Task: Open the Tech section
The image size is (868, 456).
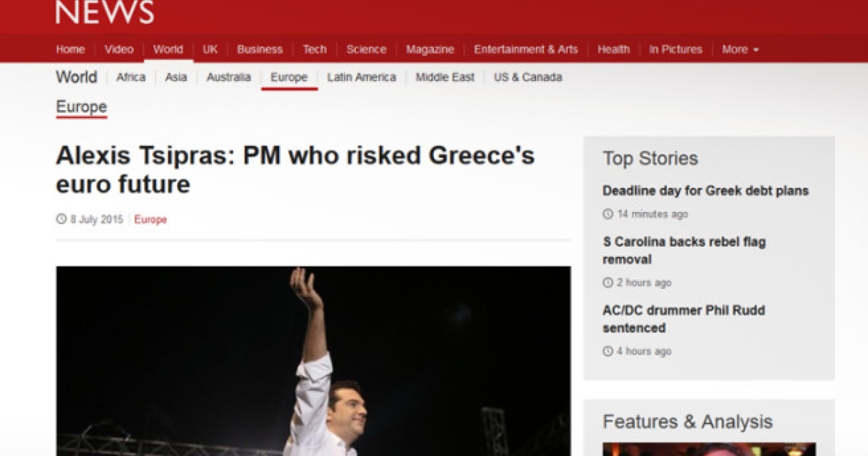Action: [x=315, y=49]
